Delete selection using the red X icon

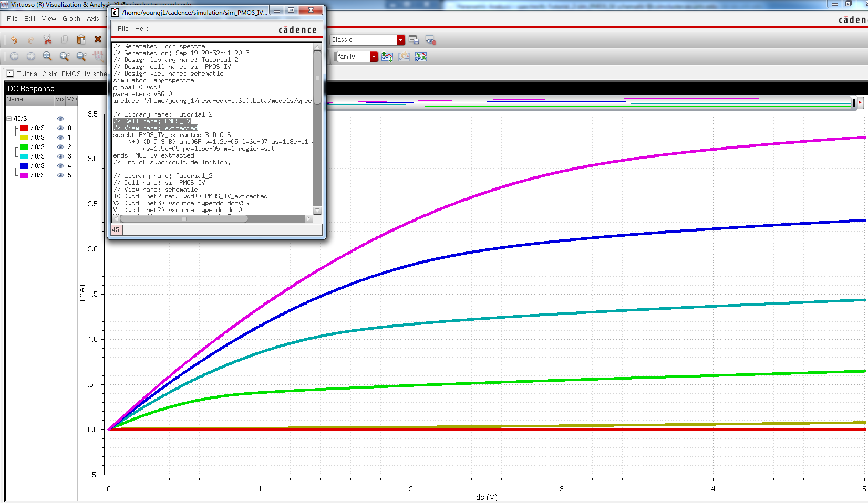(98, 40)
